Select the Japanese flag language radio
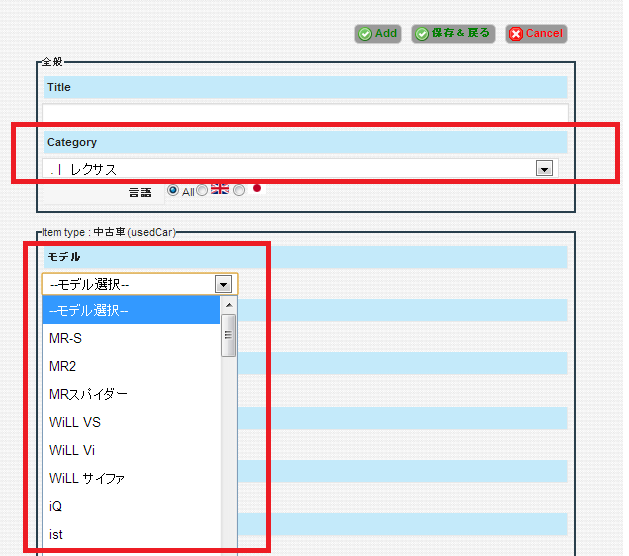This screenshot has height=556, width=629. [x=239, y=190]
